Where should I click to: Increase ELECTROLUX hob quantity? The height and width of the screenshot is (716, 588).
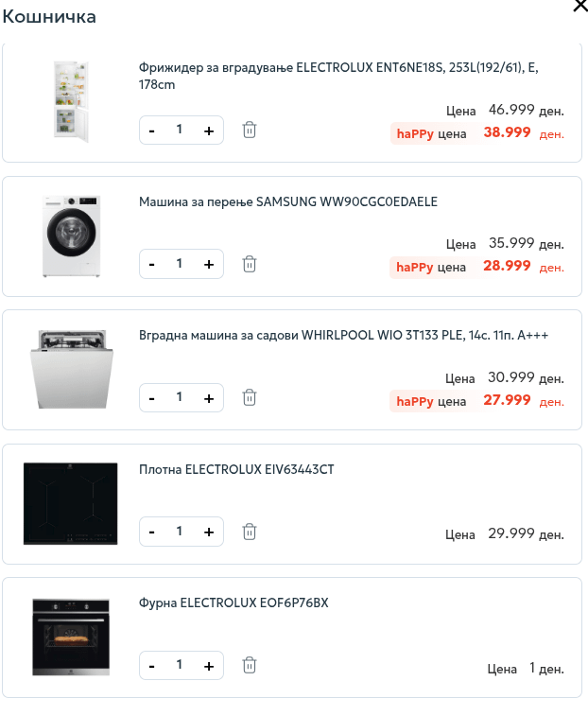tap(209, 532)
